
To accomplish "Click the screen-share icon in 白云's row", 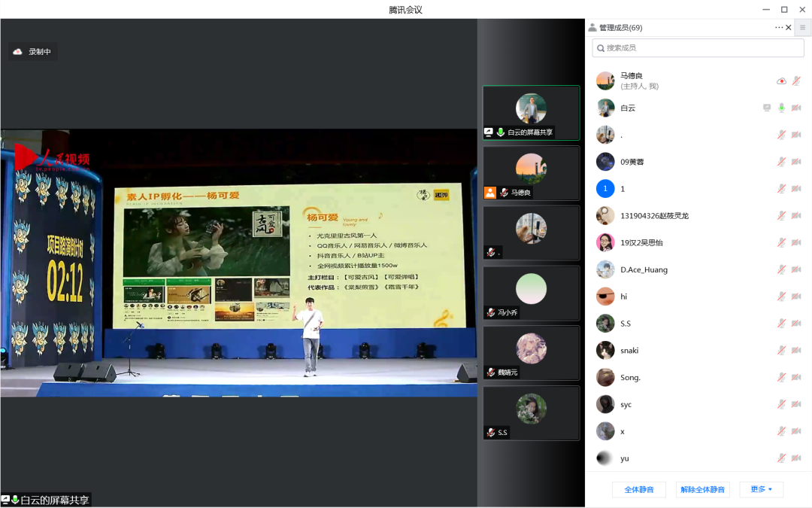I will (x=767, y=108).
